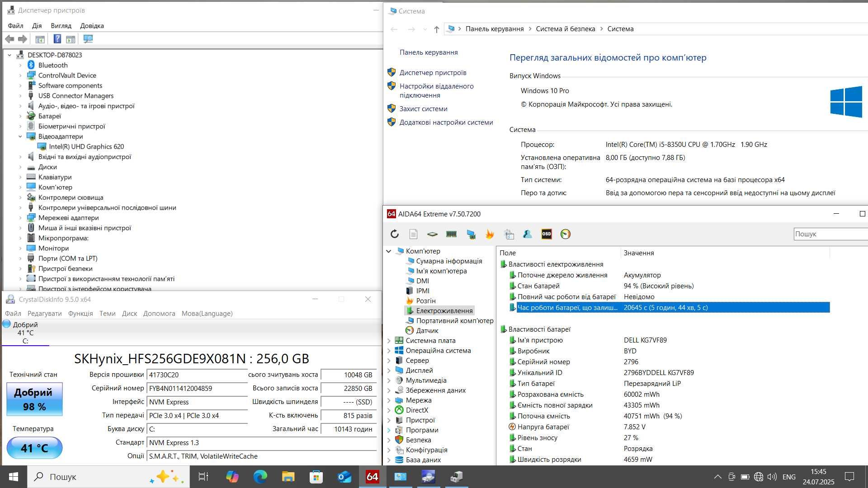Select Сумарна інформація in AIDA64 tree
The height and width of the screenshot is (488, 868).
[449, 261]
